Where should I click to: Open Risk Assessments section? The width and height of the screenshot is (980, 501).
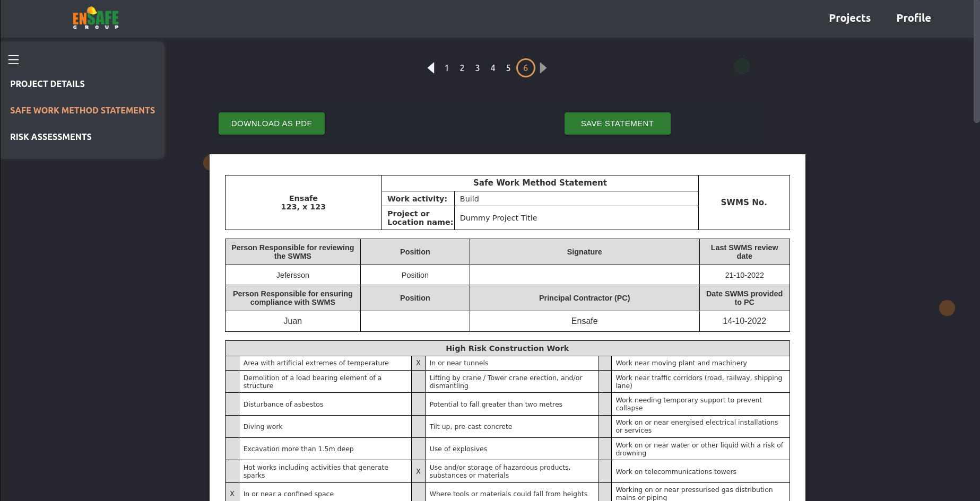click(x=51, y=137)
